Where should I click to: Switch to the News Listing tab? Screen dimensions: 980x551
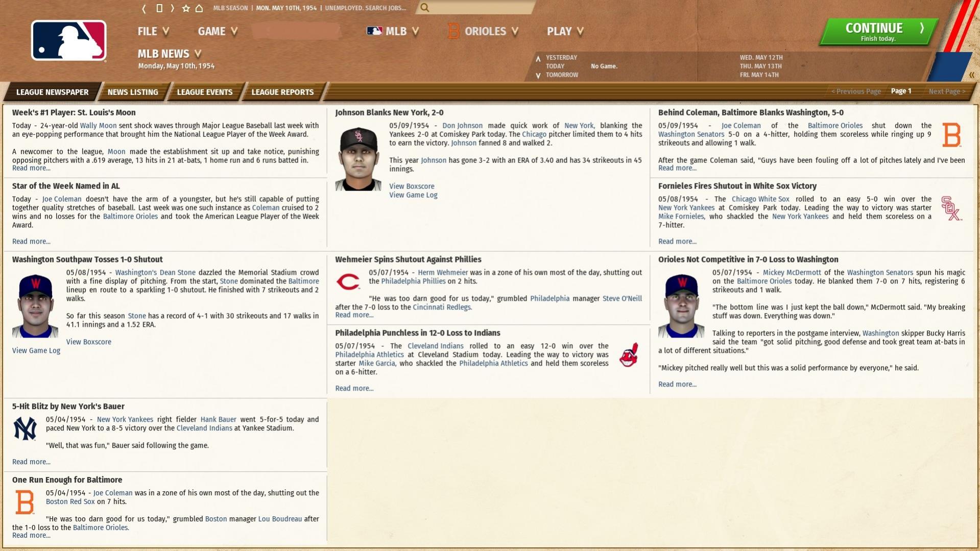133,92
